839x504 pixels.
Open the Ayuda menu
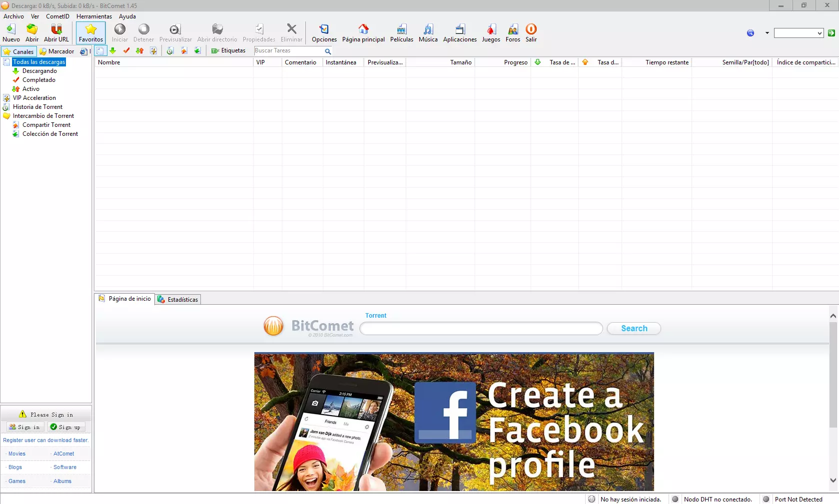click(127, 16)
